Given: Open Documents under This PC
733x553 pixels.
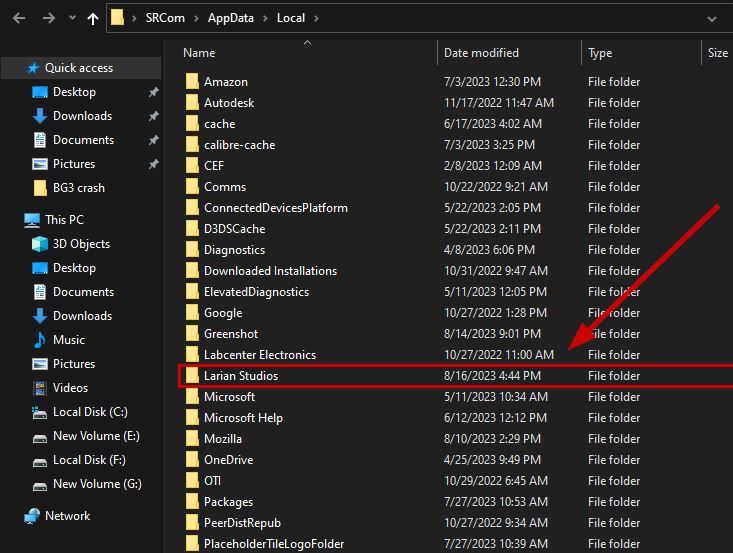Looking at the screenshot, I should [83, 292].
